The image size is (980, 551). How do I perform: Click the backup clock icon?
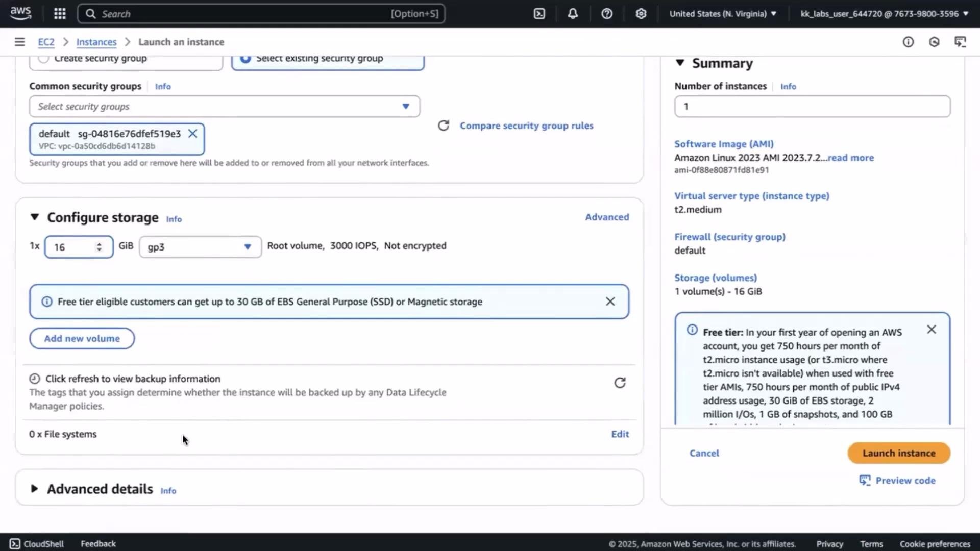tap(34, 379)
